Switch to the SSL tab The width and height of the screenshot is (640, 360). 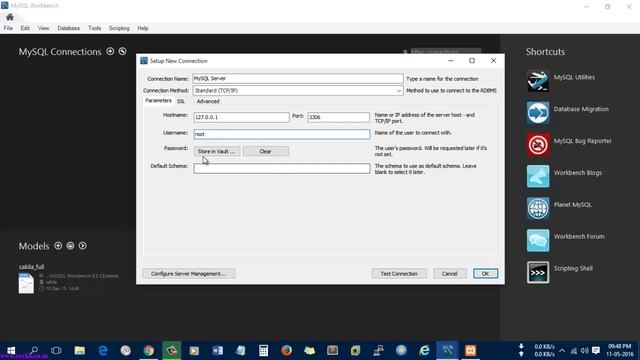tap(181, 101)
